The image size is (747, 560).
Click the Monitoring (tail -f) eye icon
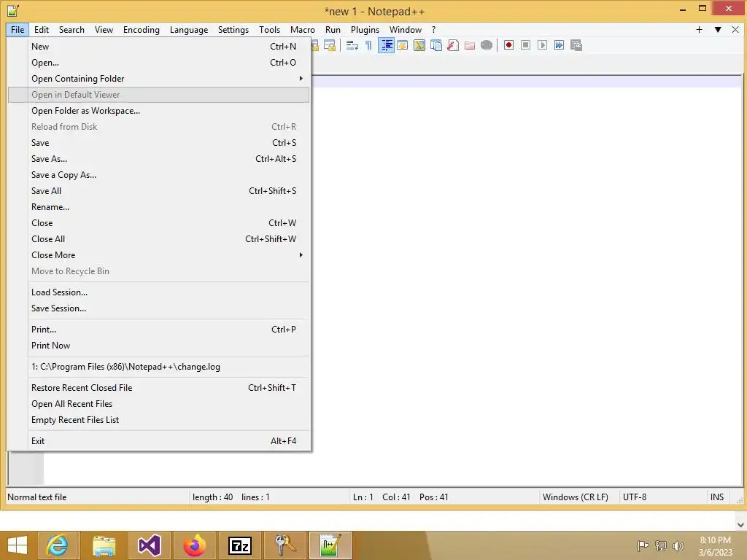(487, 45)
